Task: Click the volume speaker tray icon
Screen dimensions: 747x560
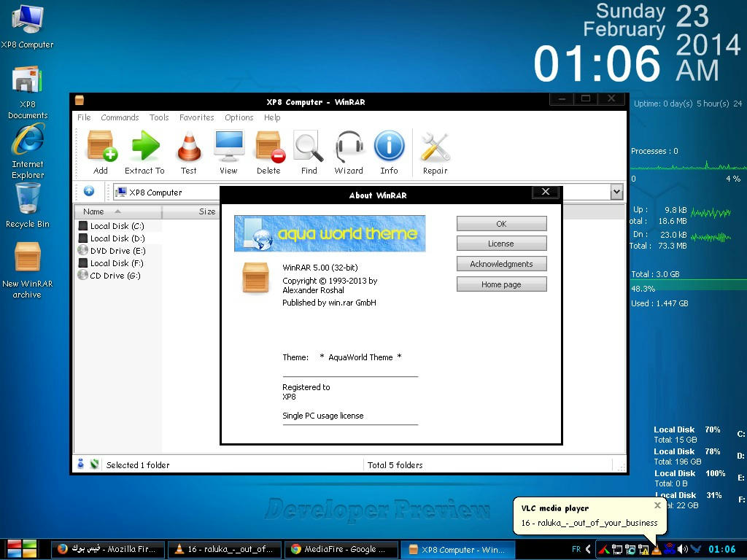Action: click(x=683, y=549)
